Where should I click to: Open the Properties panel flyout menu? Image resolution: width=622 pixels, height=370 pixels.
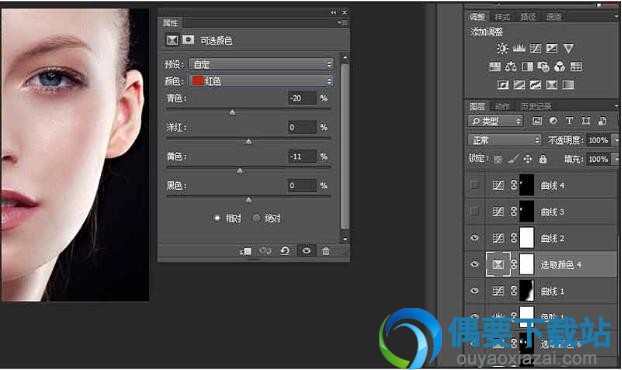(344, 23)
